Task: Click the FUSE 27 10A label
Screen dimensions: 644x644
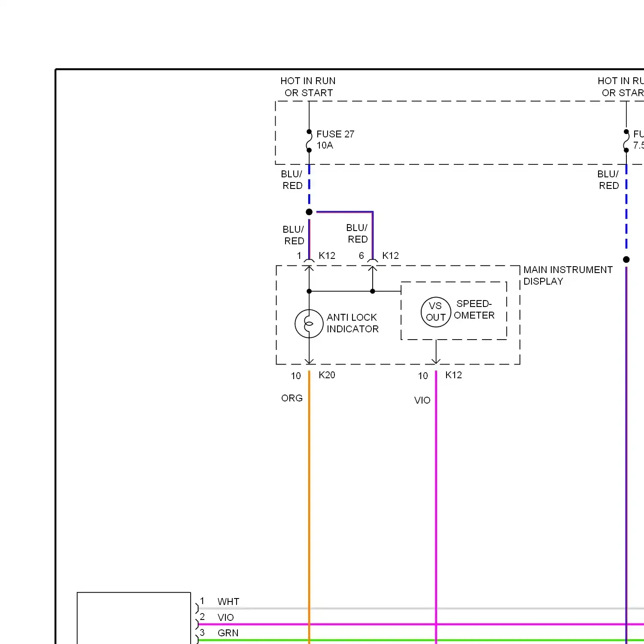Action: point(335,140)
